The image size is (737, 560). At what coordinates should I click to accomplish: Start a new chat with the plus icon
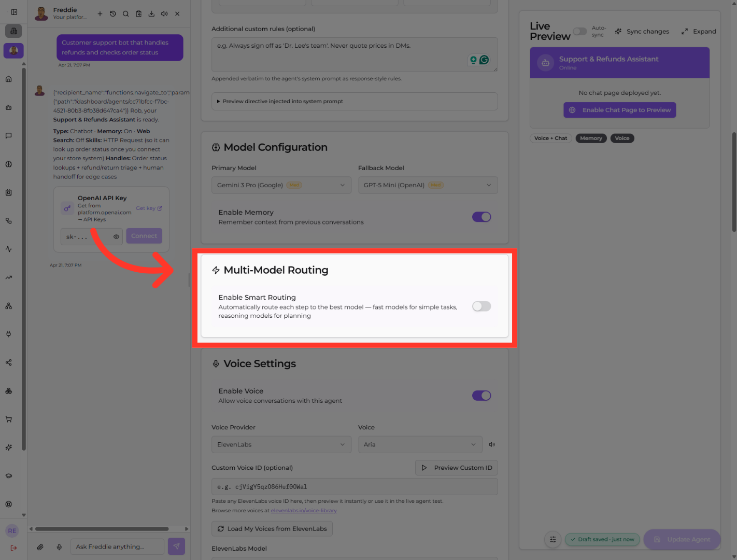click(100, 14)
